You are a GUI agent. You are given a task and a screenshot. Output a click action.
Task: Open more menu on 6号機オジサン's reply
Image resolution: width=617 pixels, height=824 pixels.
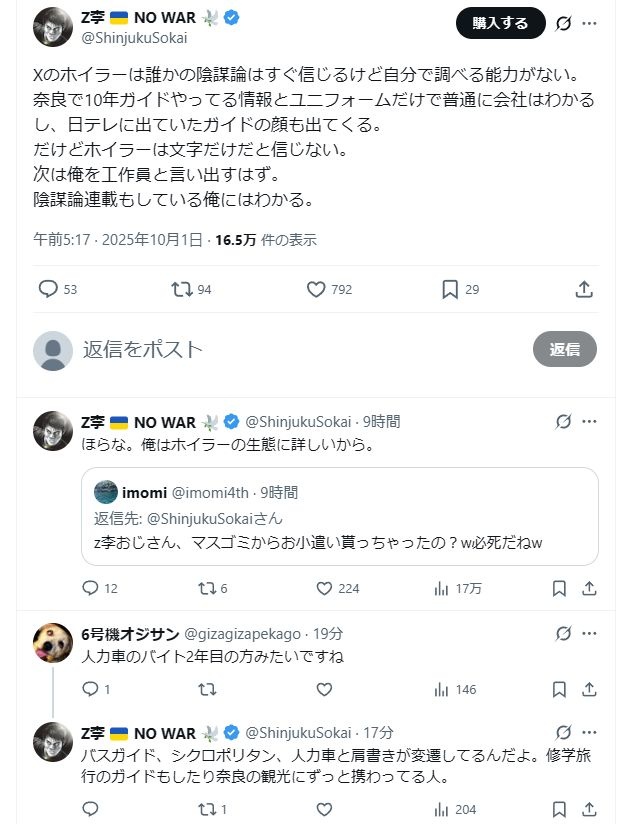pyautogui.click(x=590, y=633)
